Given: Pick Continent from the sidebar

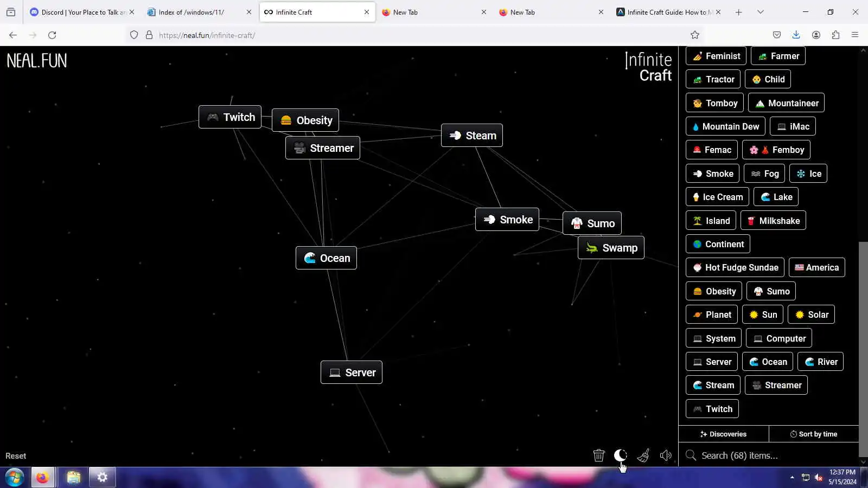Looking at the screenshot, I should tap(718, 244).
